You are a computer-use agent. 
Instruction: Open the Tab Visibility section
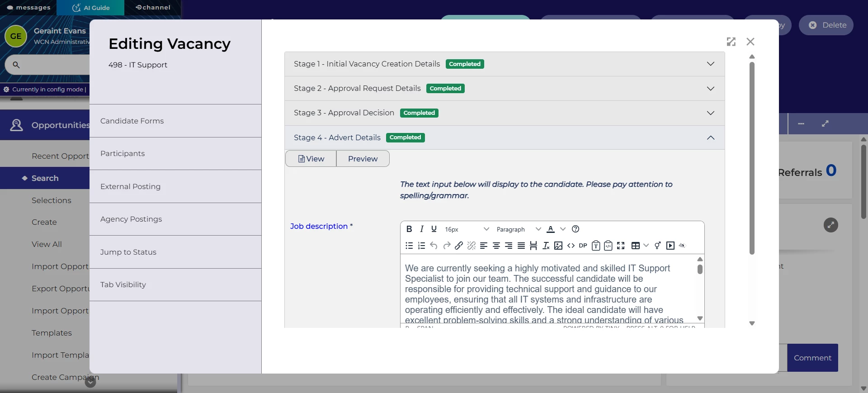pyautogui.click(x=175, y=285)
